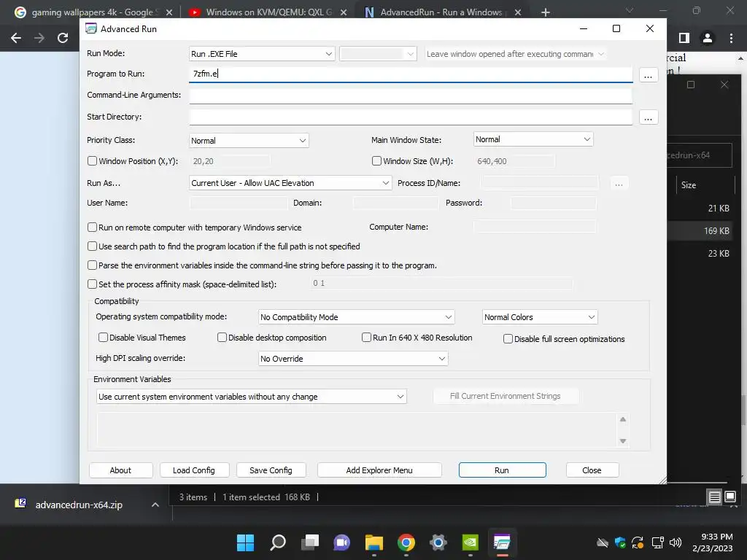Open Windows Security shield tray icon

pyautogui.click(x=620, y=542)
